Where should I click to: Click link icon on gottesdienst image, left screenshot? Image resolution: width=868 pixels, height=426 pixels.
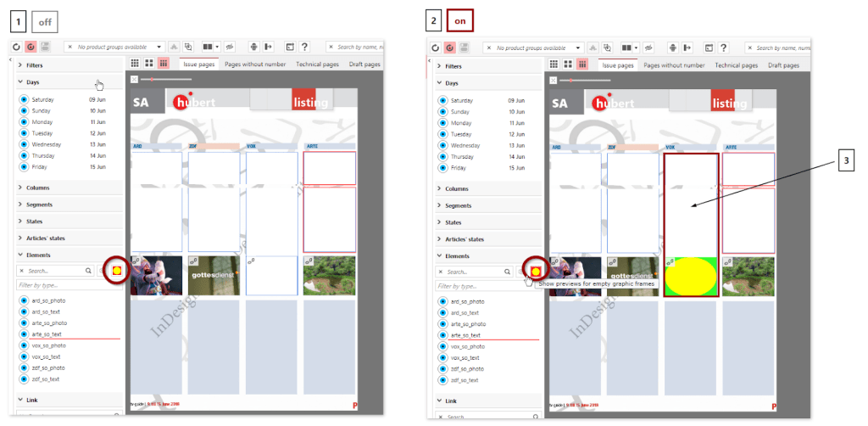(194, 261)
